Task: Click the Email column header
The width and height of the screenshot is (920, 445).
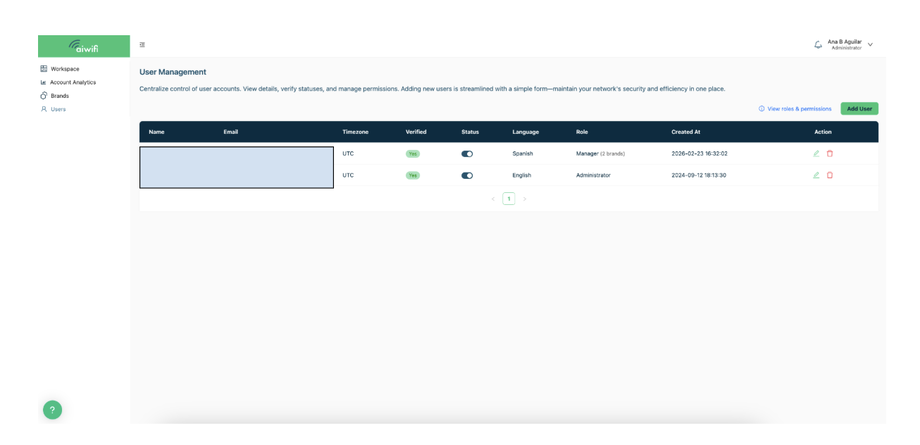Action: click(x=231, y=132)
